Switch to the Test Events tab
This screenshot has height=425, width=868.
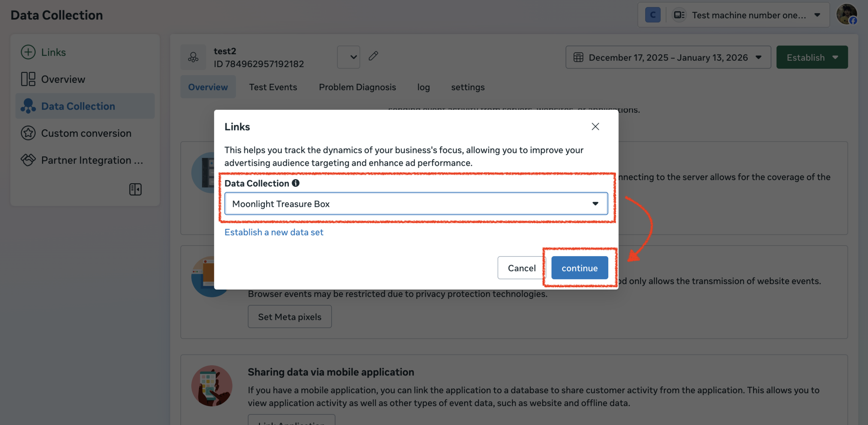click(273, 87)
